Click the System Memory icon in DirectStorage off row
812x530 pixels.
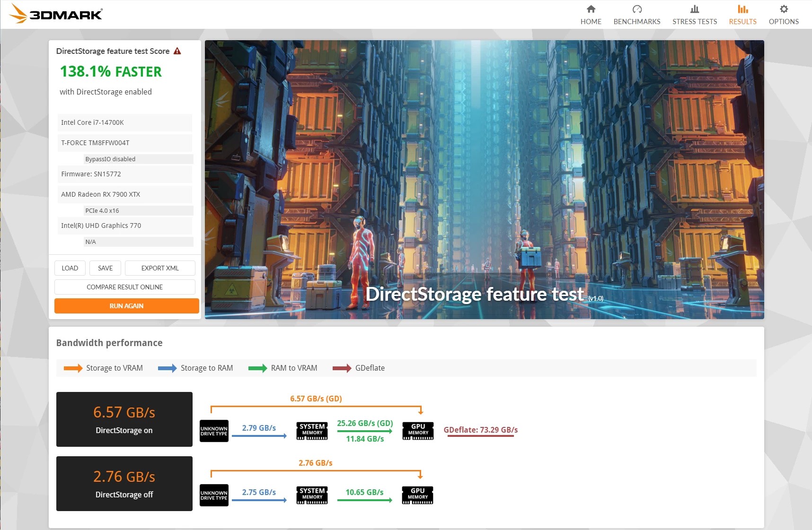312,495
